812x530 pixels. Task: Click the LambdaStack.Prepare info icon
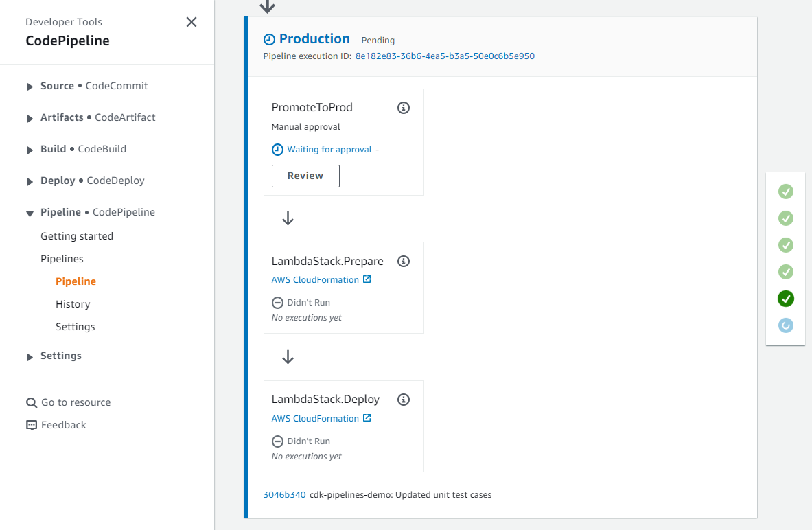click(404, 261)
